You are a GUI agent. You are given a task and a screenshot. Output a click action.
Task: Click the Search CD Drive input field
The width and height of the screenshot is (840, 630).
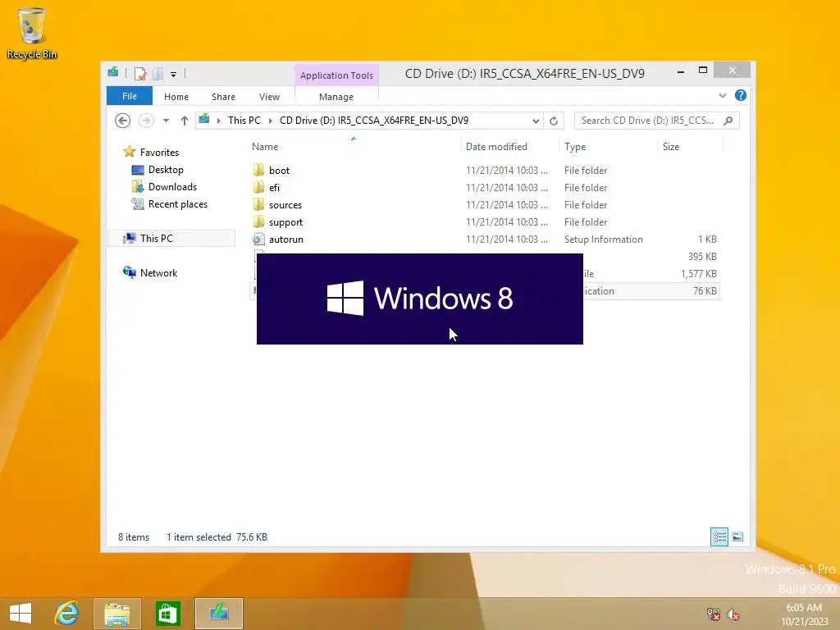coord(646,121)
